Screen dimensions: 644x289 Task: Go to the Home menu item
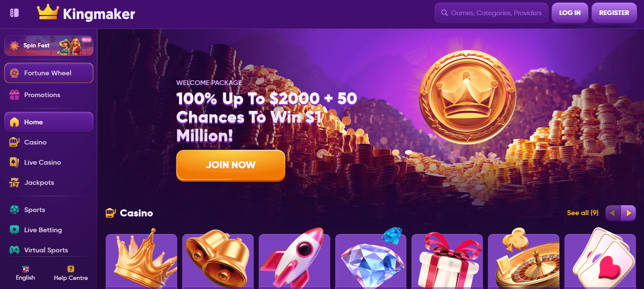[x=49, y=122]
